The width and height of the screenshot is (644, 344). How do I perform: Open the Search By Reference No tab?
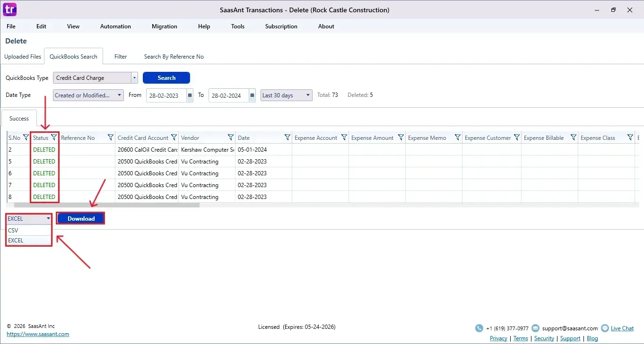(x=174, y=57)
